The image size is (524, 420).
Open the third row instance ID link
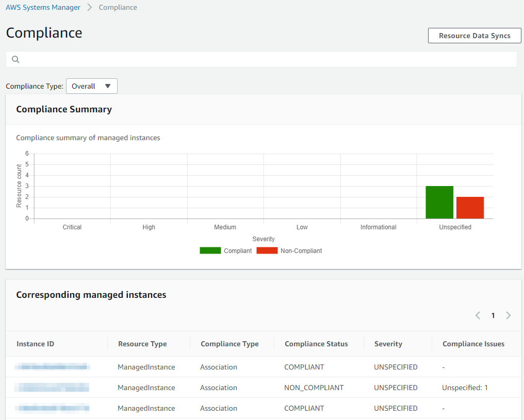(52, 408)
